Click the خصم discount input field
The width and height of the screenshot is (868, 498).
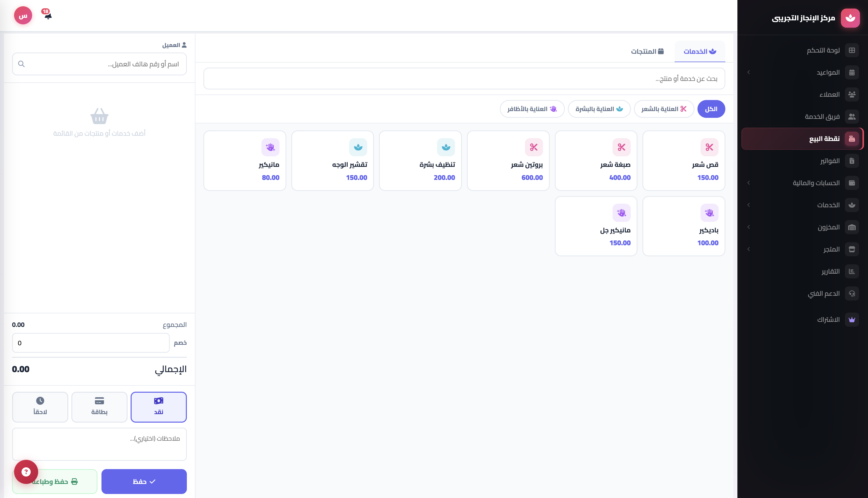[x=91, y=343]
